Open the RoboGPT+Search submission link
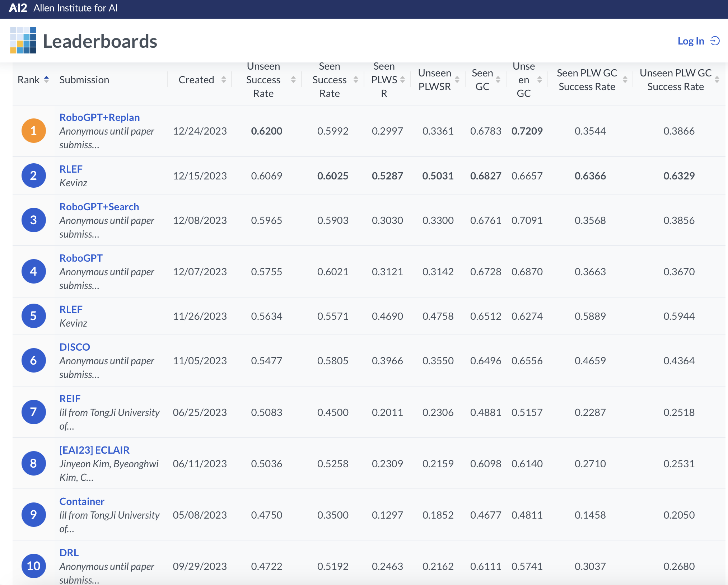This screenshot has height=585, width=728. coord(99,207)
